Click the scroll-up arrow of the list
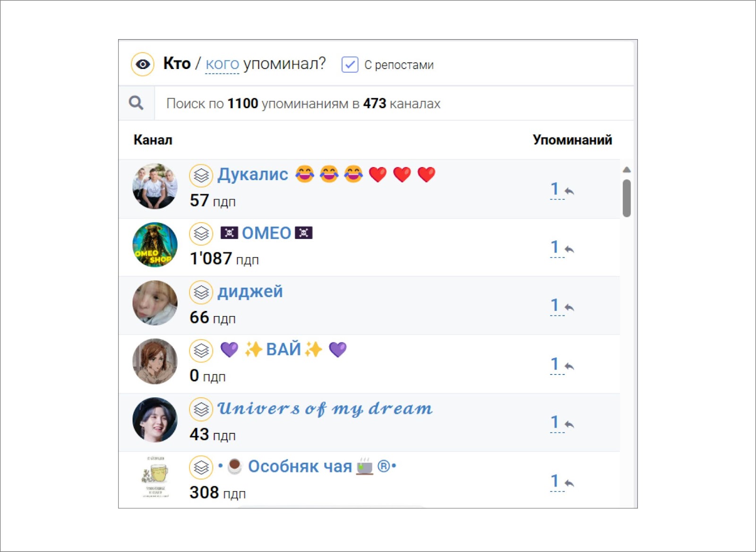The image size is (756, 552). (x=627, y=170)
